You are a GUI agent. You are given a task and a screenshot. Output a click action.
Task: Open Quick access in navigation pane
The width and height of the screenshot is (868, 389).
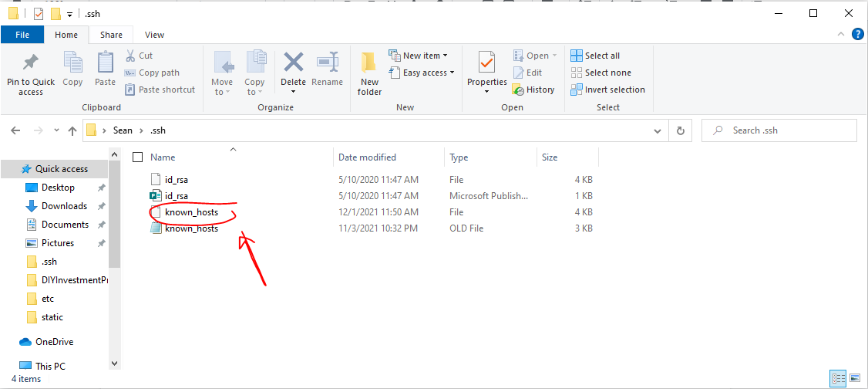click(54, 169)
